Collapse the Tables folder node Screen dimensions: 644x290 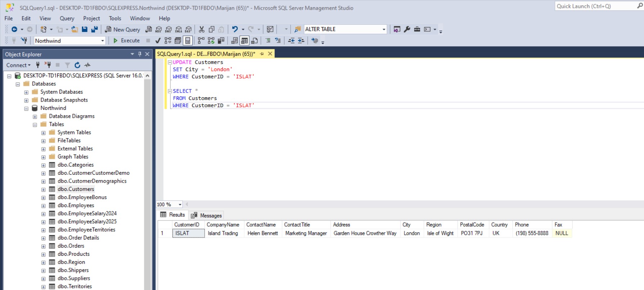35,125
